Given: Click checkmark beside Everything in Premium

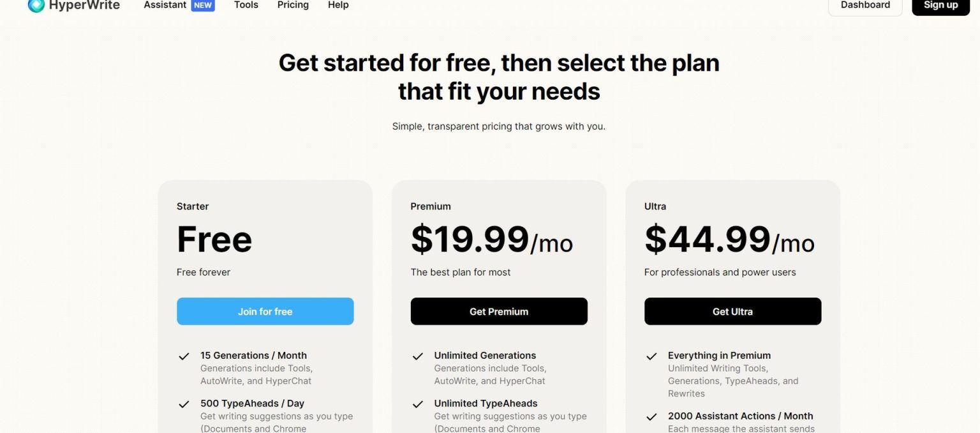Looking at the screenshot, I should pyautogui.click(x=651, y=356).
